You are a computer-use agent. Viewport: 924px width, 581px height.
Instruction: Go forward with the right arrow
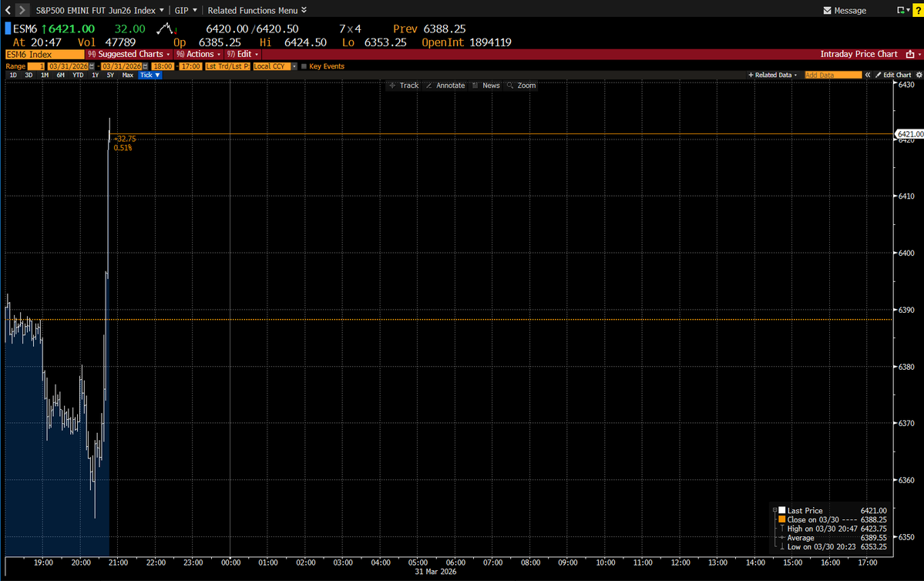pos(22,10)
